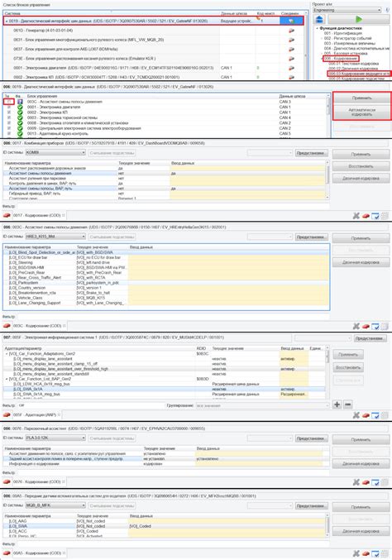The height and width of the screenshot is (560, 392).
Task: Click connection icon in row 0031 MFL_VW_MQB_20
Action: point(291,40)
